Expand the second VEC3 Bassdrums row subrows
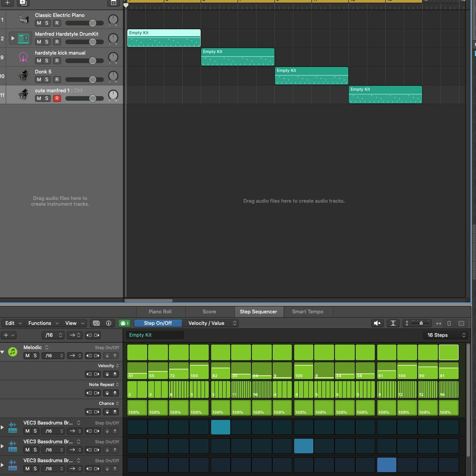This screenshot has width=476, height=476. (2, 446)
